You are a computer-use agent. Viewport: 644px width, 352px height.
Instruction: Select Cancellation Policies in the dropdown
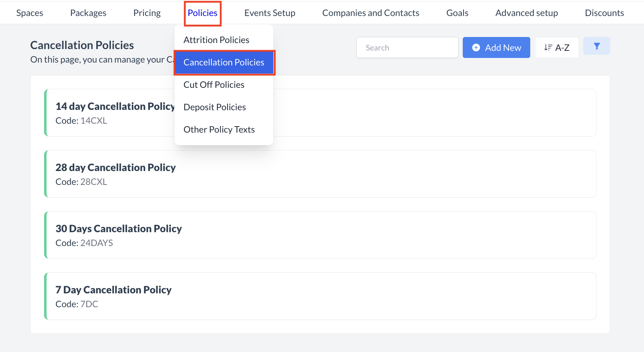224,62
